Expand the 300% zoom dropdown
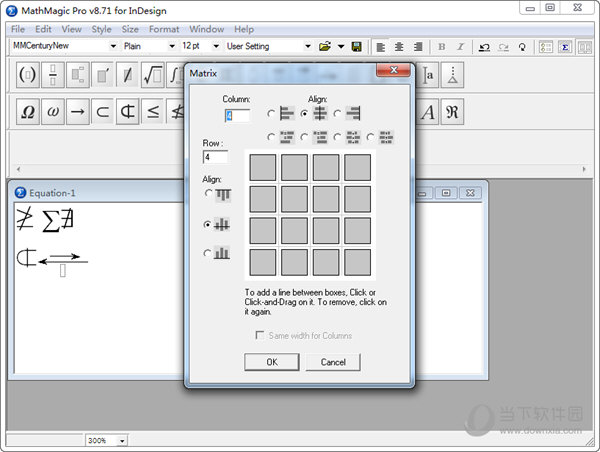The width and height of the screenshot is (600, 452). 122,441
